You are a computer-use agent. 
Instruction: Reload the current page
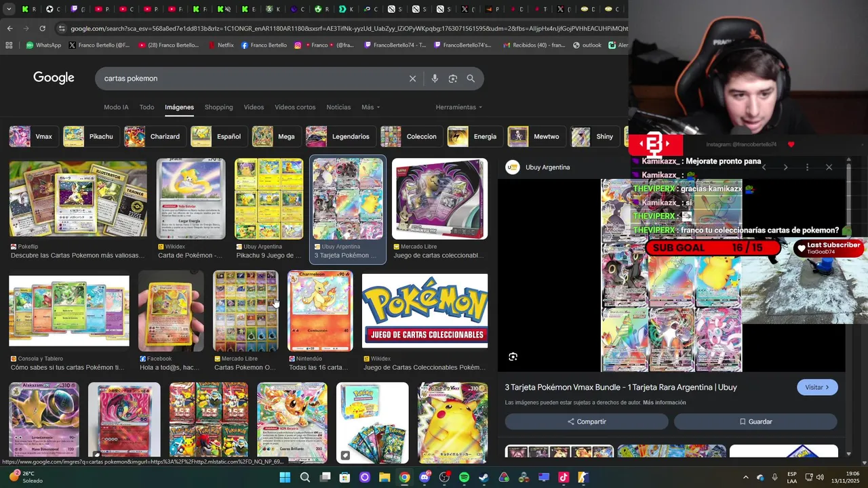point(42,28)
